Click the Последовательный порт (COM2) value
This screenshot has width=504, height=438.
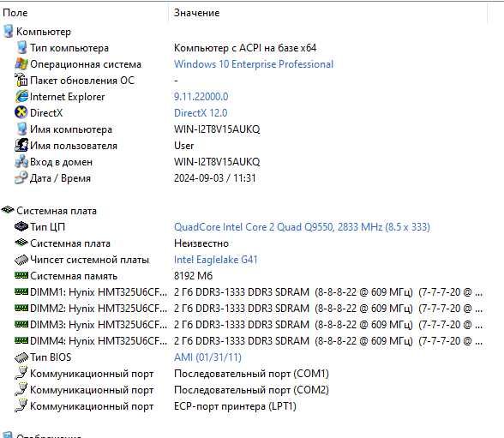tap(251, 390)
